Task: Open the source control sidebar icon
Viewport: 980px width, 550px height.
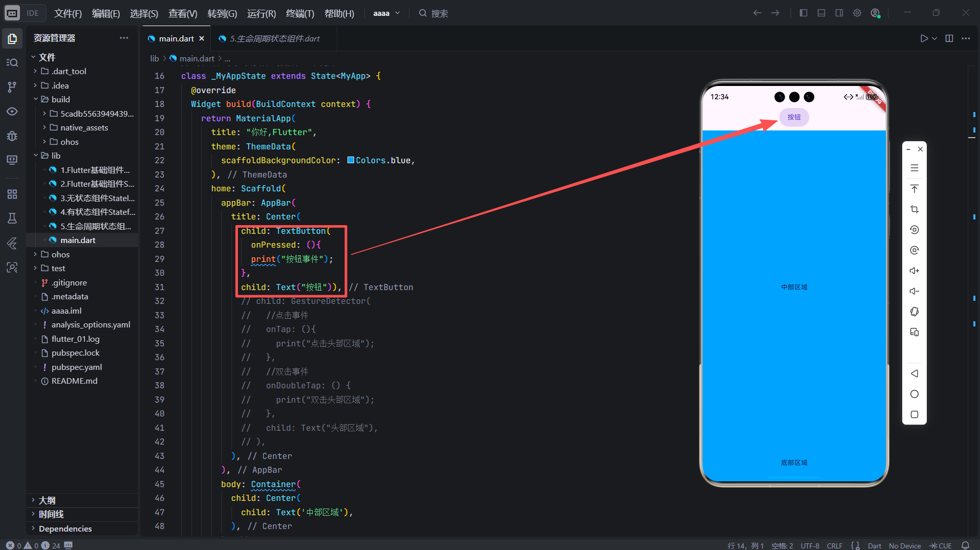Action: [x=12, y=87]
